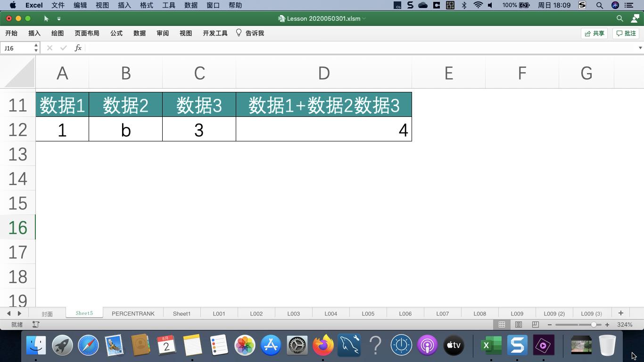The height and width of the screenshot is (362, 644).
Task: Switch to the 数据 ribbon tab
Action: click(139, 33)
